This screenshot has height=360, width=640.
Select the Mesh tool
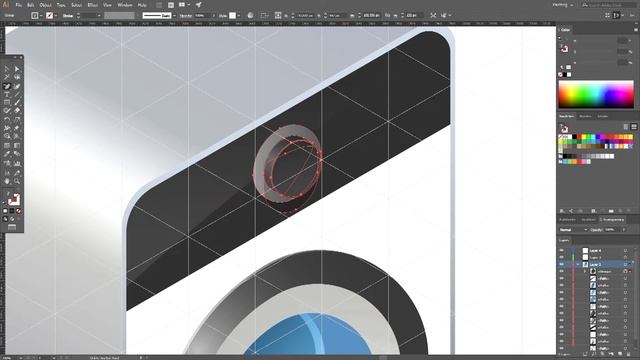point(7,145)
